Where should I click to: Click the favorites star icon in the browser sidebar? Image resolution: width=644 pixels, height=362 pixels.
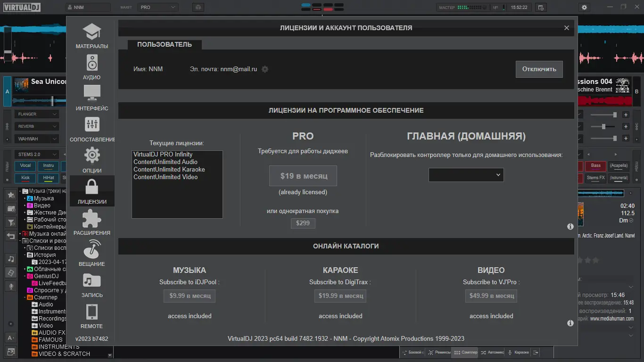[x=11, y=195]
